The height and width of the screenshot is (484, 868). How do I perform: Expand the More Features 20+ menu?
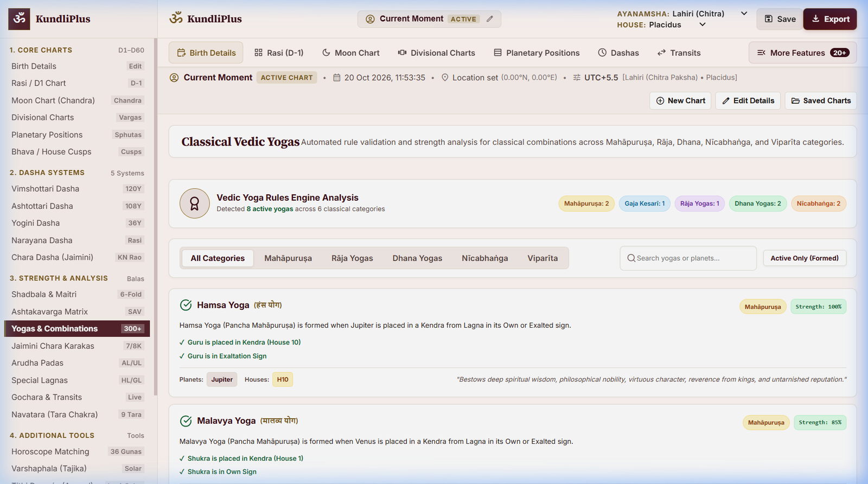(x=803, y=53)
